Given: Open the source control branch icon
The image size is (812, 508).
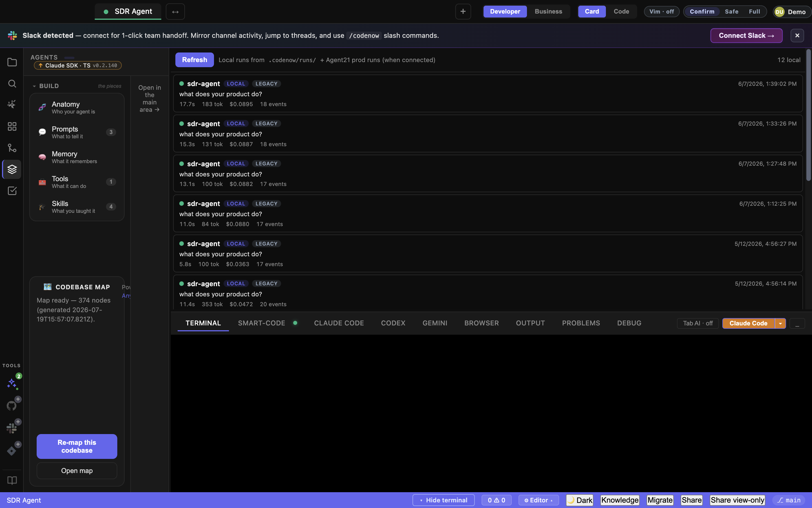Looking at the screenshot, I should pyautogui.click(x=12, y=148).
